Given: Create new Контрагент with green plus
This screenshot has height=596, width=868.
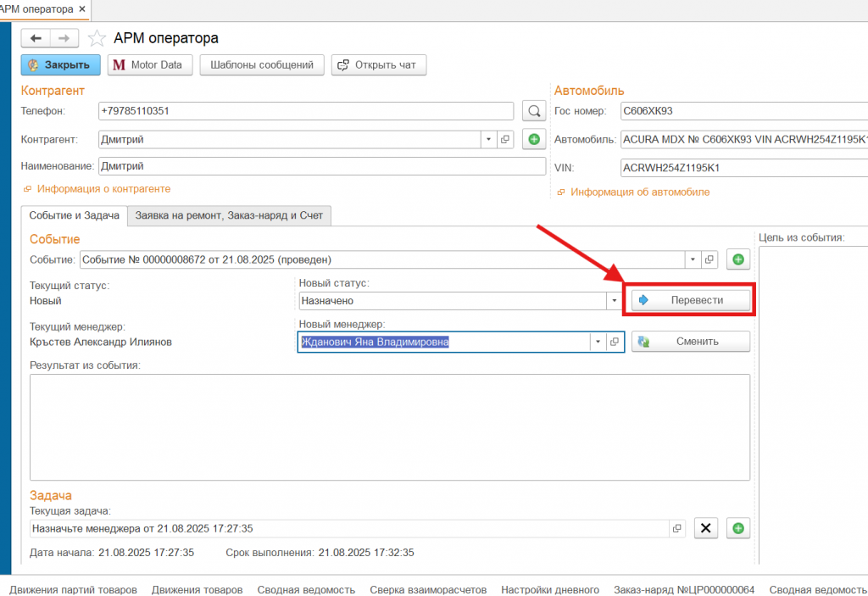Looking at the screenshot, I should tap(534, 140).
